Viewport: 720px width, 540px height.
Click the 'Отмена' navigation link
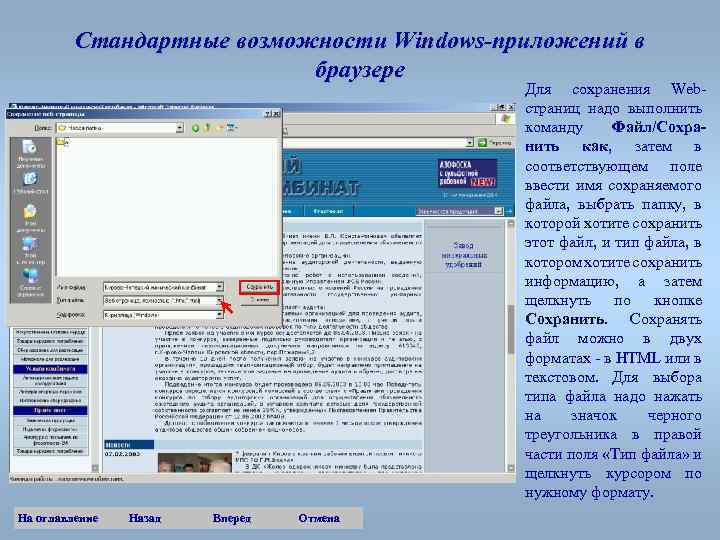coord(319,518)
